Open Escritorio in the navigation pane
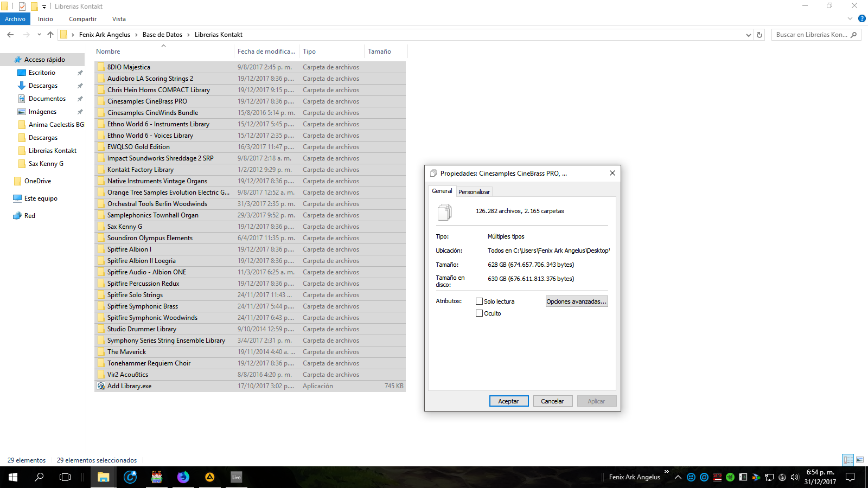The image size is (868, 488). point(42,73)
